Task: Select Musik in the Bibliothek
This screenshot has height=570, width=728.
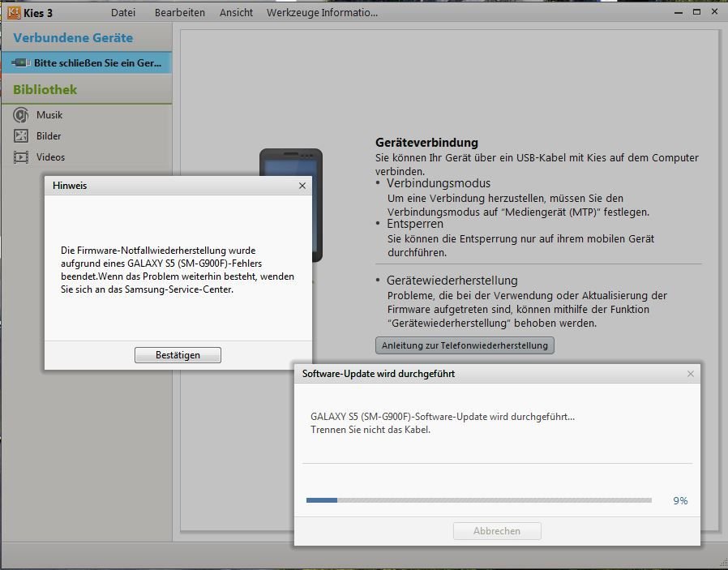Action: (x=49, y=115)
